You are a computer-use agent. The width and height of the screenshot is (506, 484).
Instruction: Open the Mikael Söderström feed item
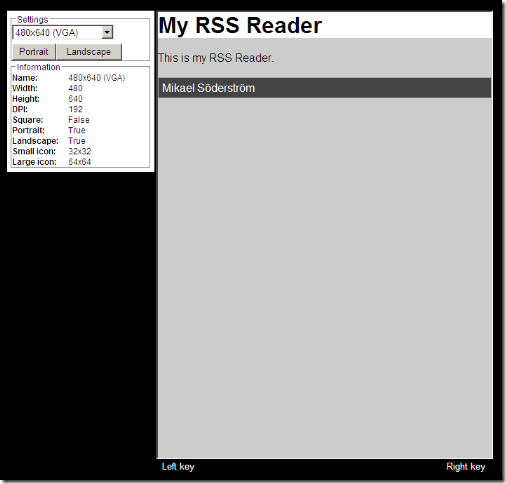tap(325, 88)
